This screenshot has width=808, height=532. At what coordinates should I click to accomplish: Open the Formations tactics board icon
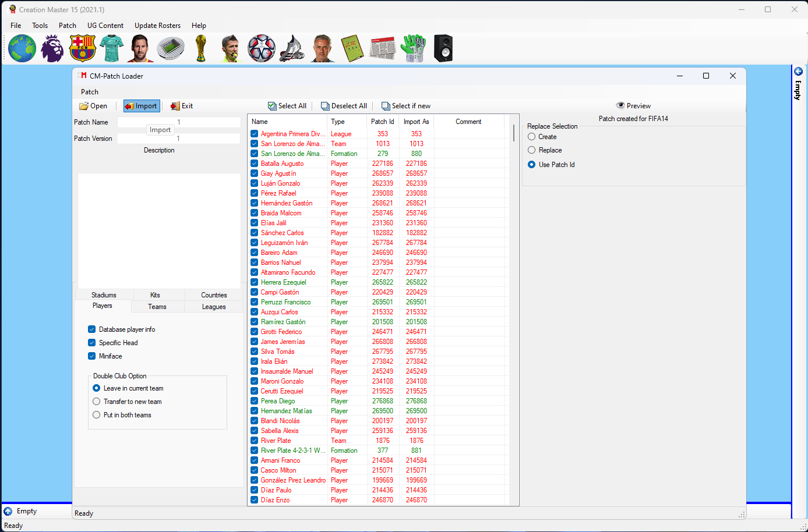coord(352,48)
